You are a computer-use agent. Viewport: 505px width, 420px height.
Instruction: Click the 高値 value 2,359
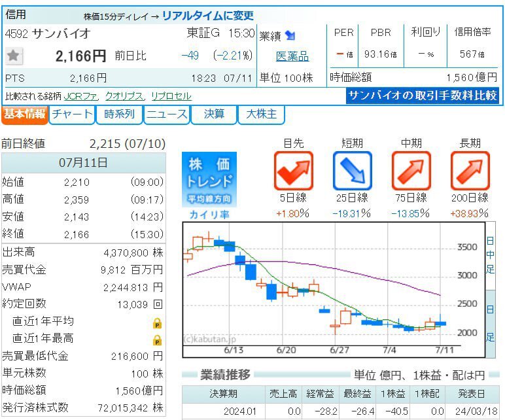tap(77, 200)
